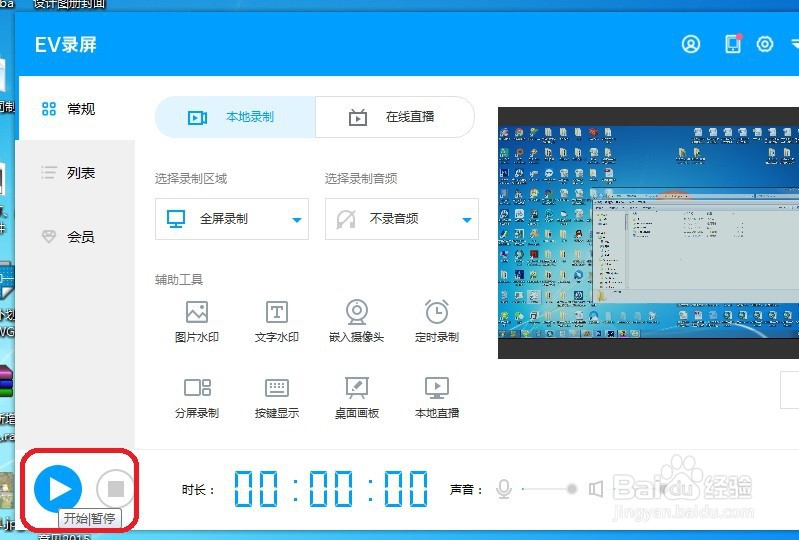Click the 辅助工具 section heading
The height and width of the screenshot is (540, 799).
pyautogui.click(x=179, y=280)
